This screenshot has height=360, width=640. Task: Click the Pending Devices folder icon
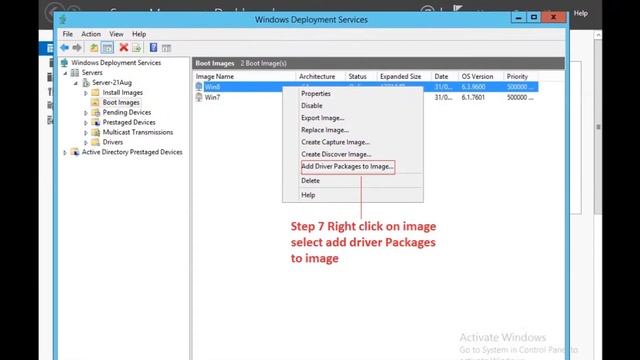(x=96, y=112)
